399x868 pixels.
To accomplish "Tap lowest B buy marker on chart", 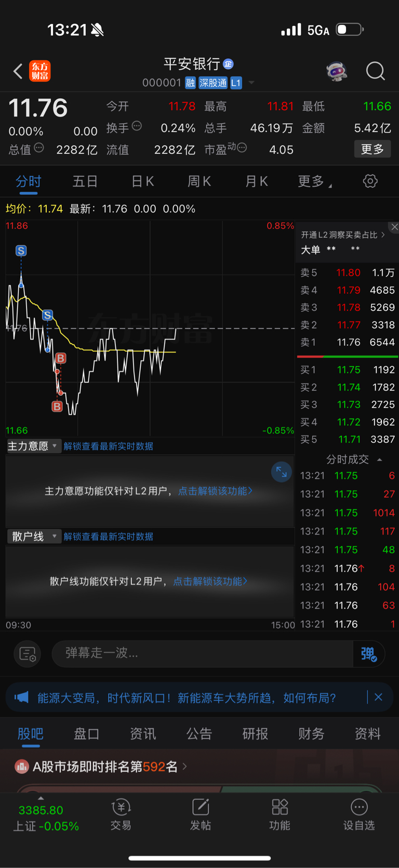I will (57, 406).
